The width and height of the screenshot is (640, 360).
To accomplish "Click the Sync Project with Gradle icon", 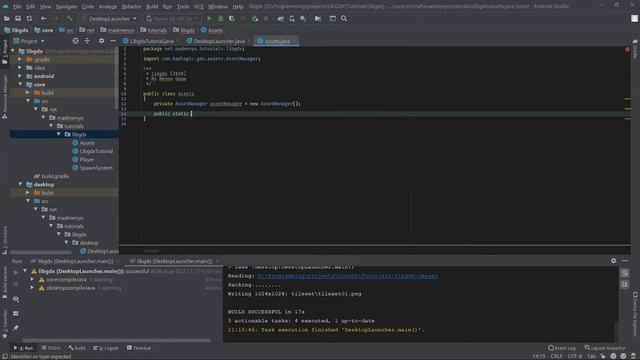I will point(280,18).
